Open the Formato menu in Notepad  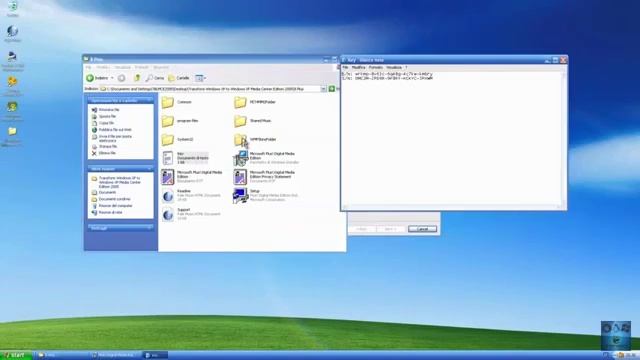[376, 67]
